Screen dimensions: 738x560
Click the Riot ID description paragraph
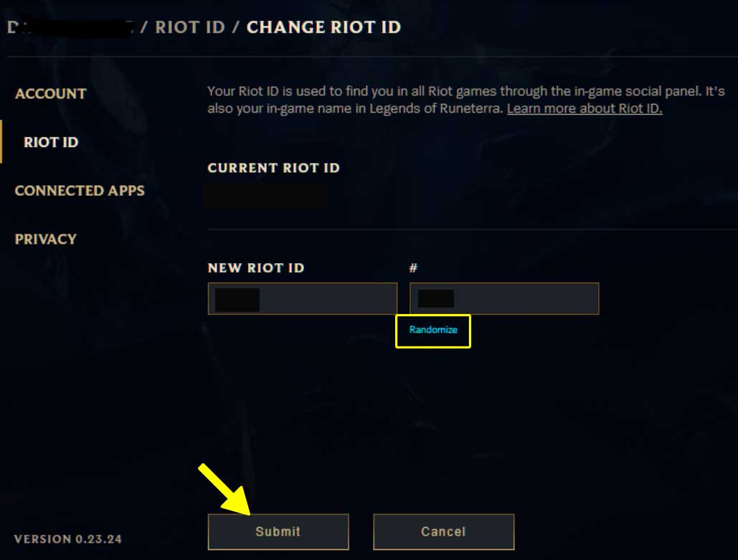(x=466, y=100)
